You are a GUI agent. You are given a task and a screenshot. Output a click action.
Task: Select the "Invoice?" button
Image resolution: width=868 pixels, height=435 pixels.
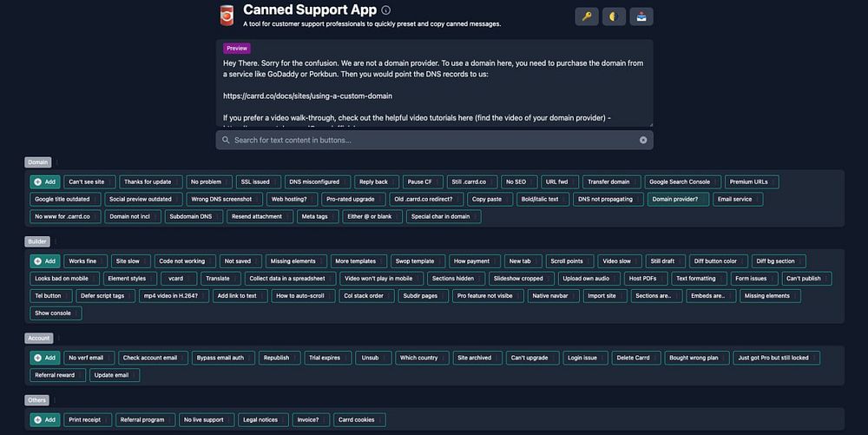tap(311, 419)
